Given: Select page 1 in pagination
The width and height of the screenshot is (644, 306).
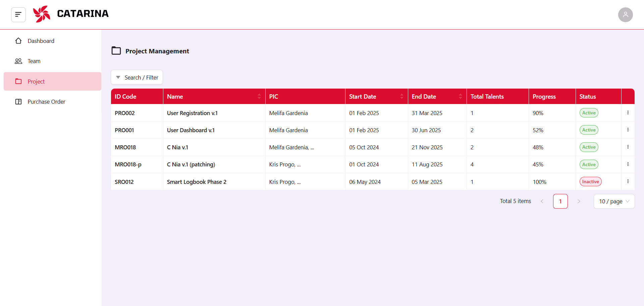Looking at the screenshot, I should click(560, 201).
